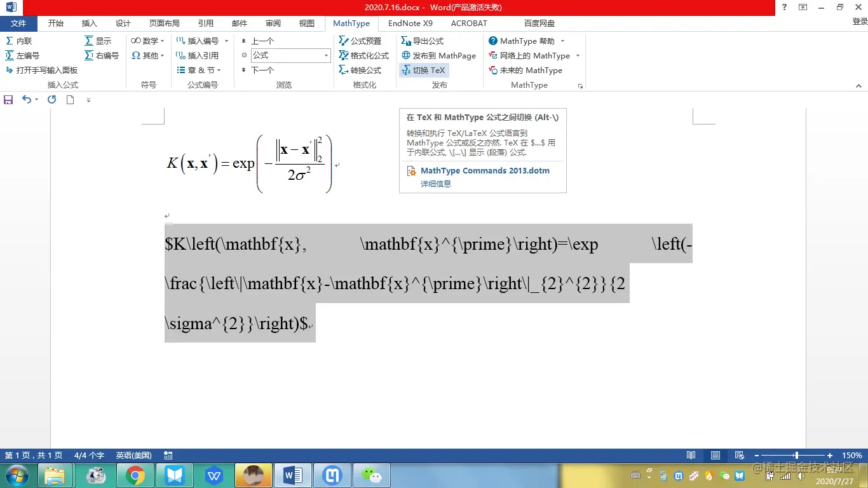This screenshot has width=868, height=488.
Task: Switch to the ACROBAT tab
Action: click(469, 24)
